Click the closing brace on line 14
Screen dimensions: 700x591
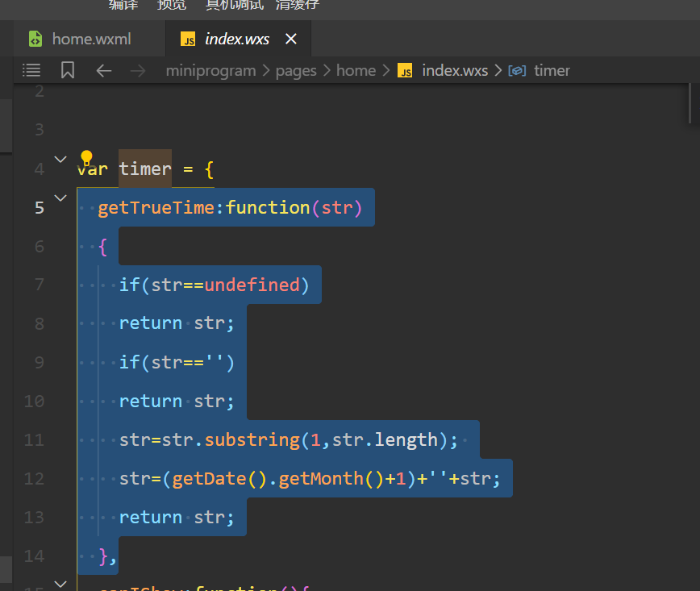click(x=103, y=556)
